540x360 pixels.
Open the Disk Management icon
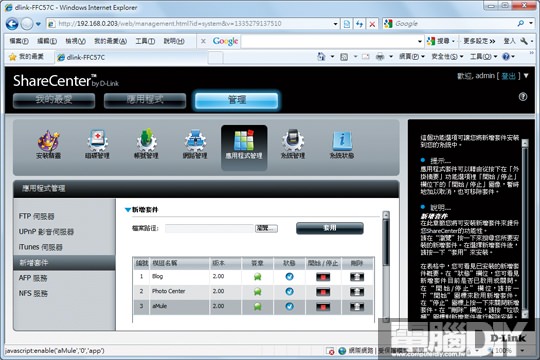tap(97, 145)
